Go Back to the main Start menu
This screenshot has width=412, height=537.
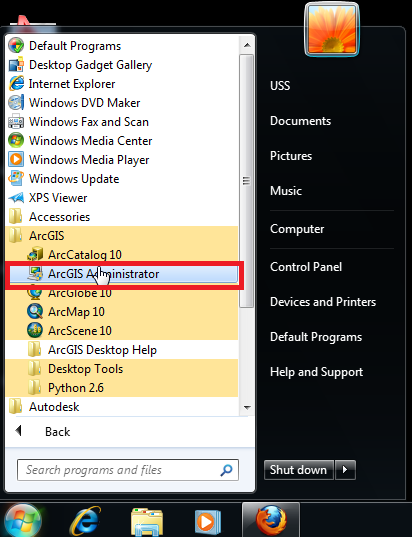point(57,432)
